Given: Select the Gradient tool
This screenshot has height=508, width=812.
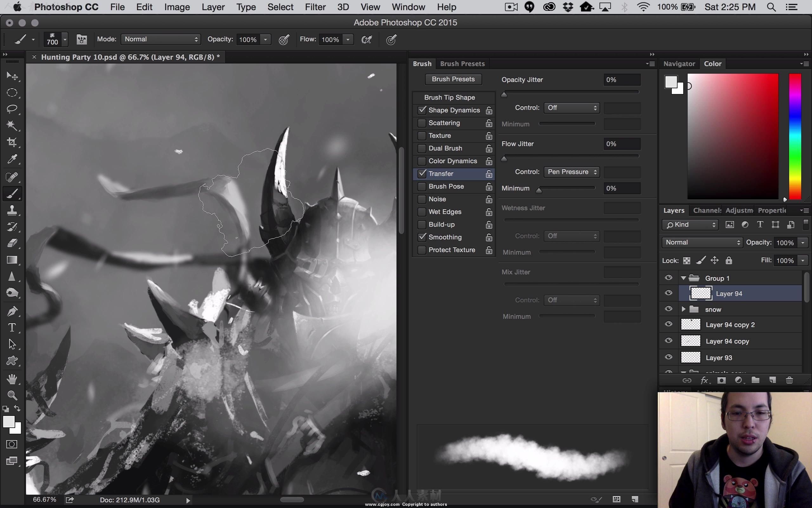Looking at the screenshot, I should 12,260.
